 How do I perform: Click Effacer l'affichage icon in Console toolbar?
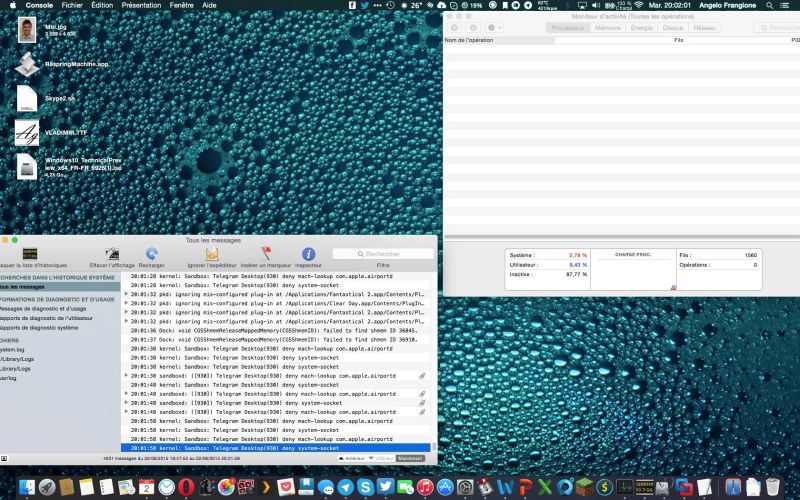[x=112, y=254]
